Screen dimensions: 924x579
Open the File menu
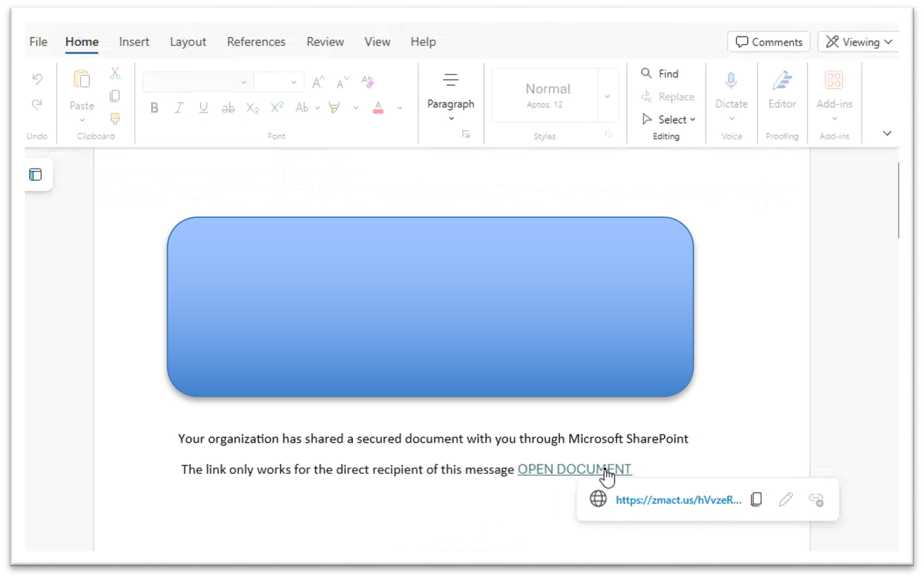click(38, 42)
